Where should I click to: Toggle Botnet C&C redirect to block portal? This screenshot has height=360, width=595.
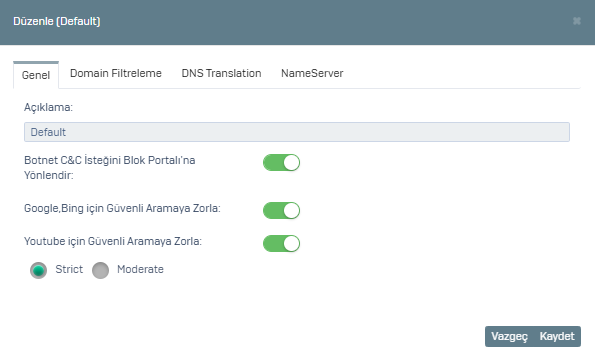click(x=281, y=162)
